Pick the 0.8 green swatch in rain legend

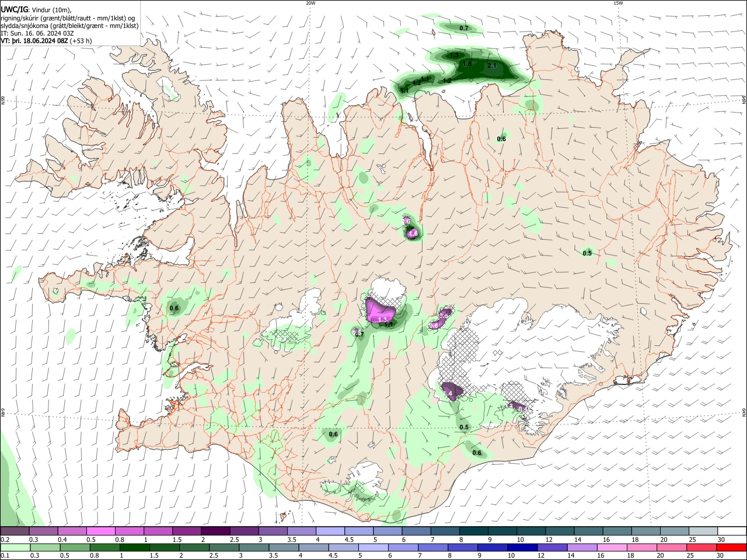click(x=104, y=548)
